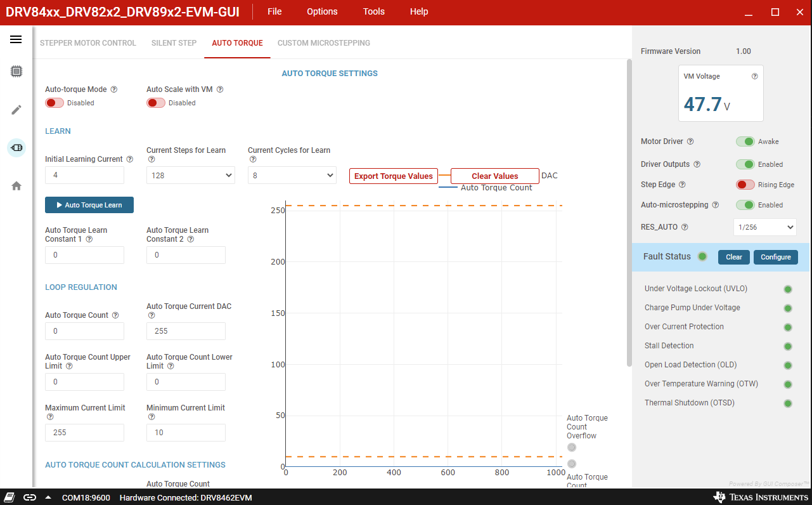The image size is (812, 505).
Task: Click help icon for Auto Torque Learn Constant 2
Action: [190, 239]
